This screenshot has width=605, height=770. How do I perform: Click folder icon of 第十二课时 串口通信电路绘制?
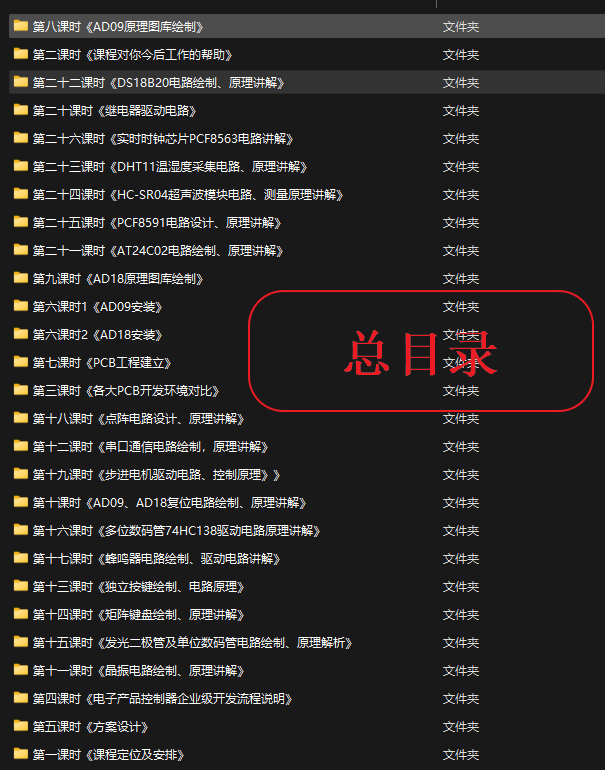click(x=21, y=446)
